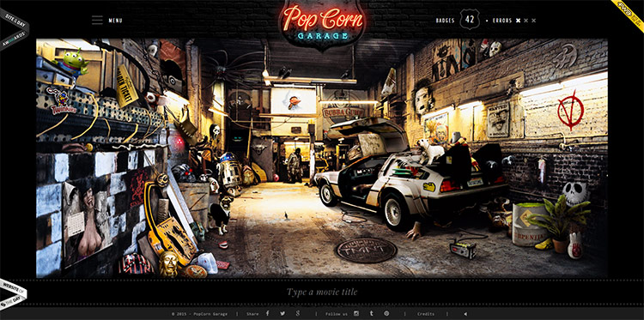The height and width of the screenshot is (320, 644).
Task: Click the white dog on the car
Action: [x=430, y=151]
